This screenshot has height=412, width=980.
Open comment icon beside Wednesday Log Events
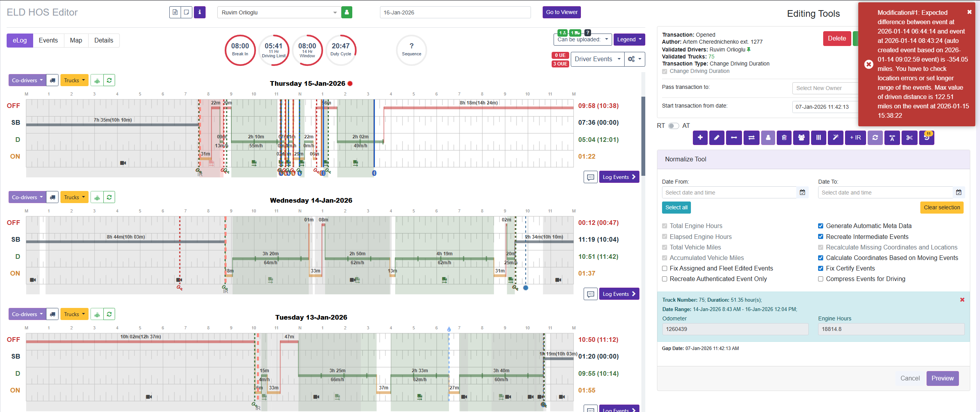point(591,294)
